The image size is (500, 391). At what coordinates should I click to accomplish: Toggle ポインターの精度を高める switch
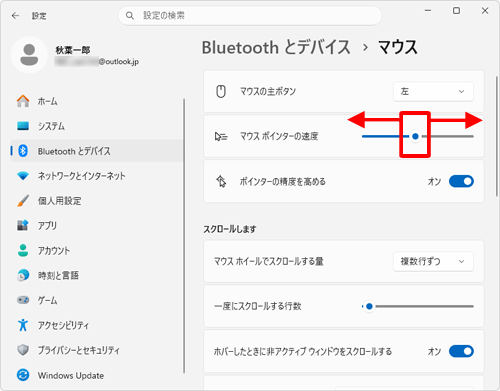tap(461, 181)
